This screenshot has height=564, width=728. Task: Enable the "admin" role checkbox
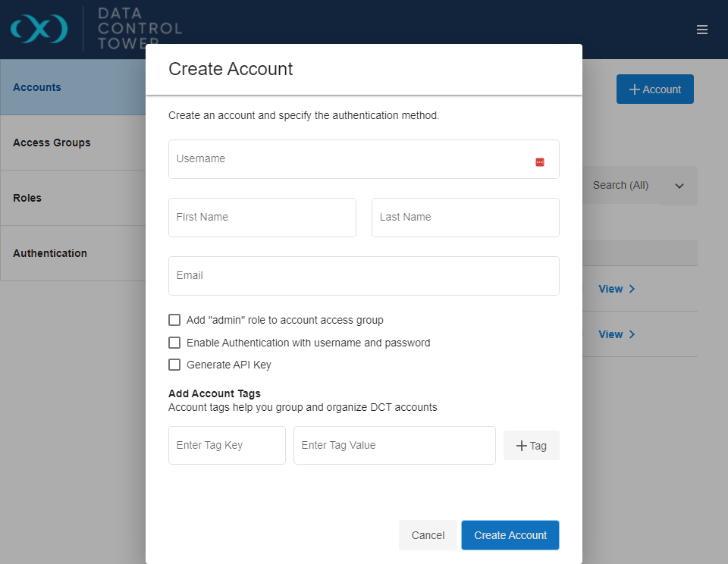coord(174,320)
